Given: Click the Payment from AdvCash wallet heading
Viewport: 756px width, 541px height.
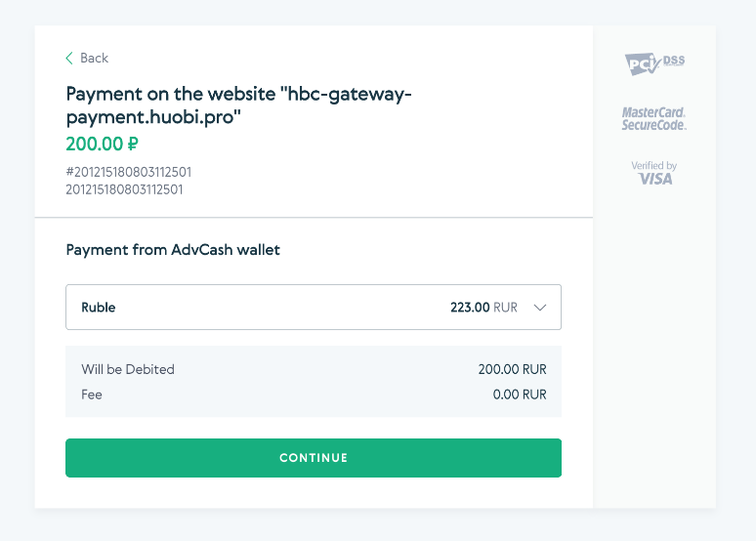Looking at the screenshot, I should [x=173, y=250].
